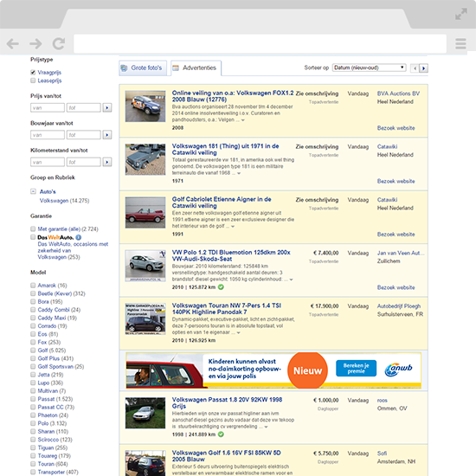Go to the previous results page arrow

tap(415, 68)
